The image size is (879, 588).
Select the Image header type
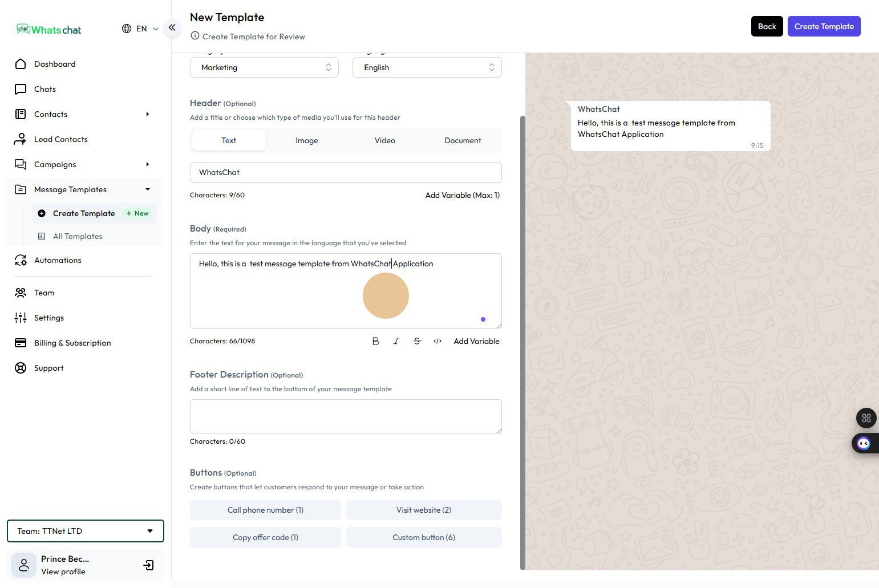[x=306, y=140]
